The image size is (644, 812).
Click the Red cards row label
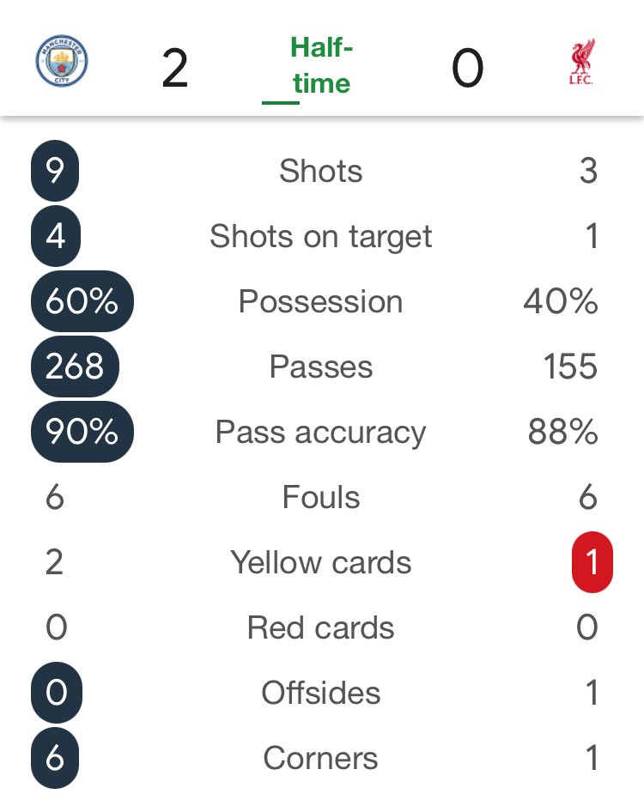point(321,627)
